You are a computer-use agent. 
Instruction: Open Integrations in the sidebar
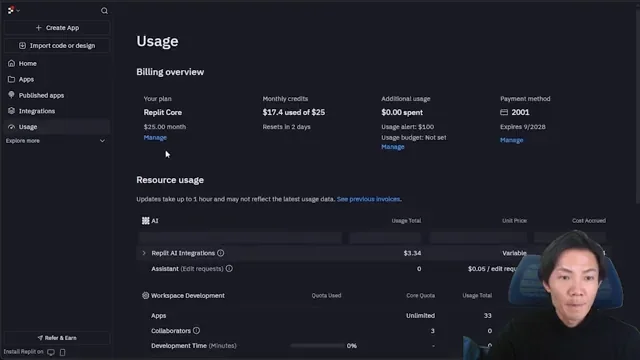[57, 111]
